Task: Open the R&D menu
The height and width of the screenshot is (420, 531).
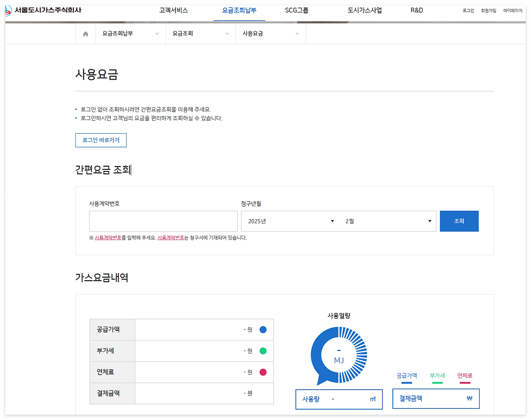Action: pyautogui.click(x=417, y=10)
